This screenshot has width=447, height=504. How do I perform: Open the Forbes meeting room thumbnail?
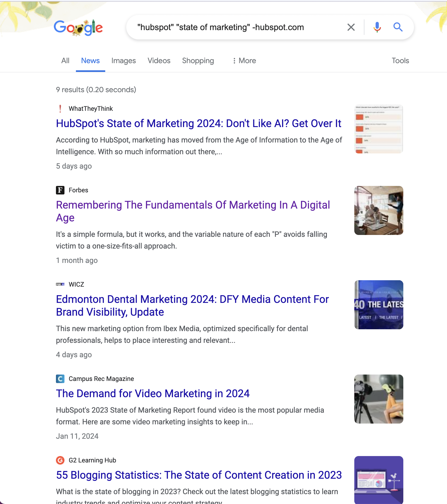pos(379,210)
